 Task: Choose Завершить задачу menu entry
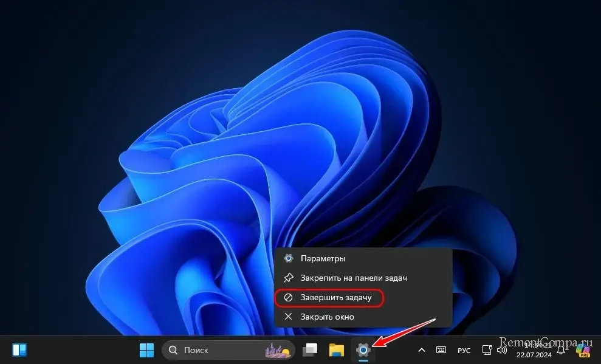pos(363,297)
